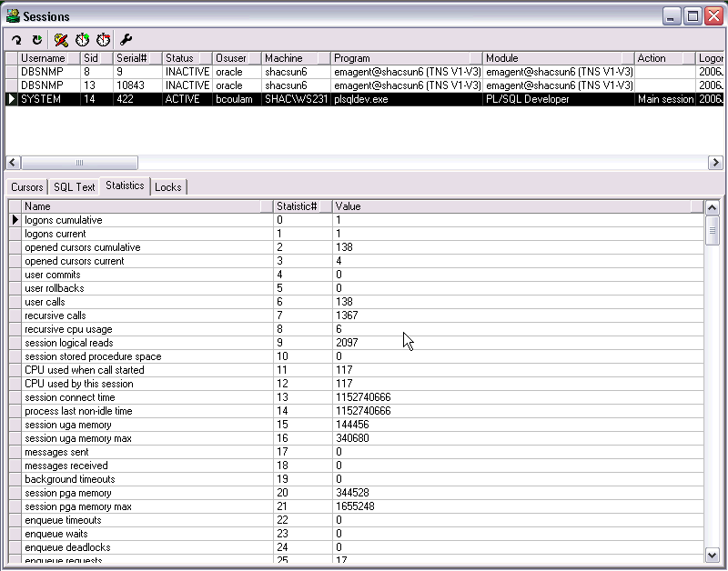Click the plsqldev.exe program cell
Image resolution: width=728 pixels, height=571 pixels.
(407, 99)
